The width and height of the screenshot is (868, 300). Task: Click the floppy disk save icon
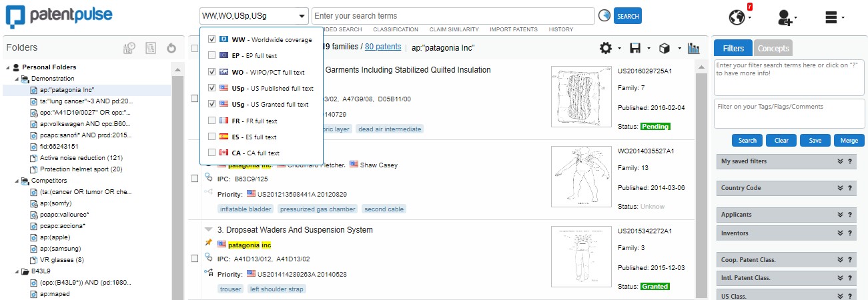pos(635,48)
